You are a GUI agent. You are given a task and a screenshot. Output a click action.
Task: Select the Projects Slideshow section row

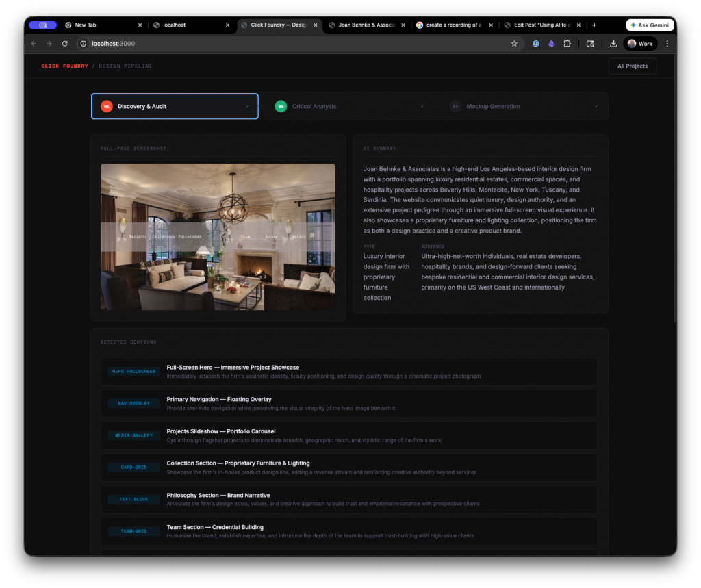[x=349, y=435]
